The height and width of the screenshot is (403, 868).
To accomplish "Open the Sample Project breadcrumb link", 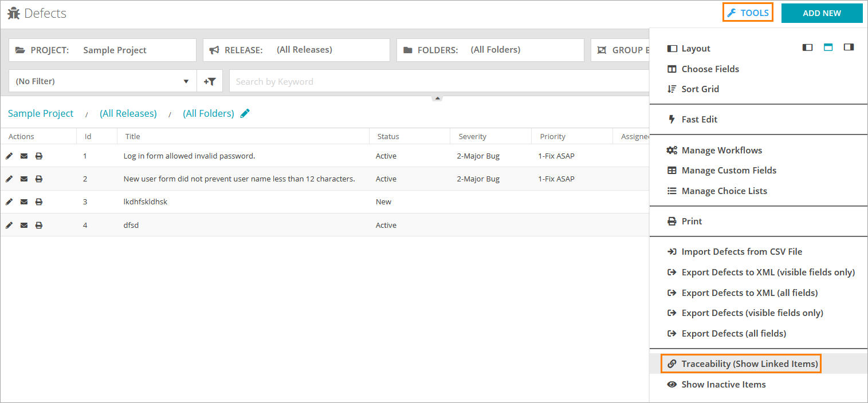I will click(41, 113).
